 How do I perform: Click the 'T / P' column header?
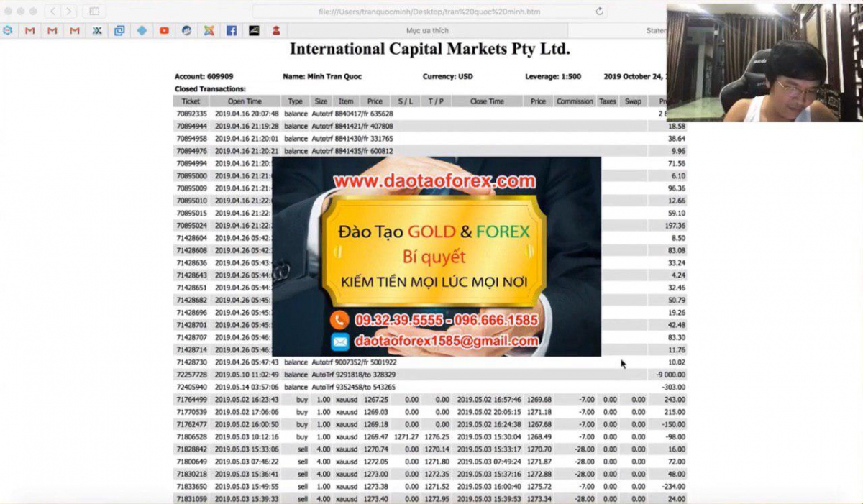coord(436,101)
